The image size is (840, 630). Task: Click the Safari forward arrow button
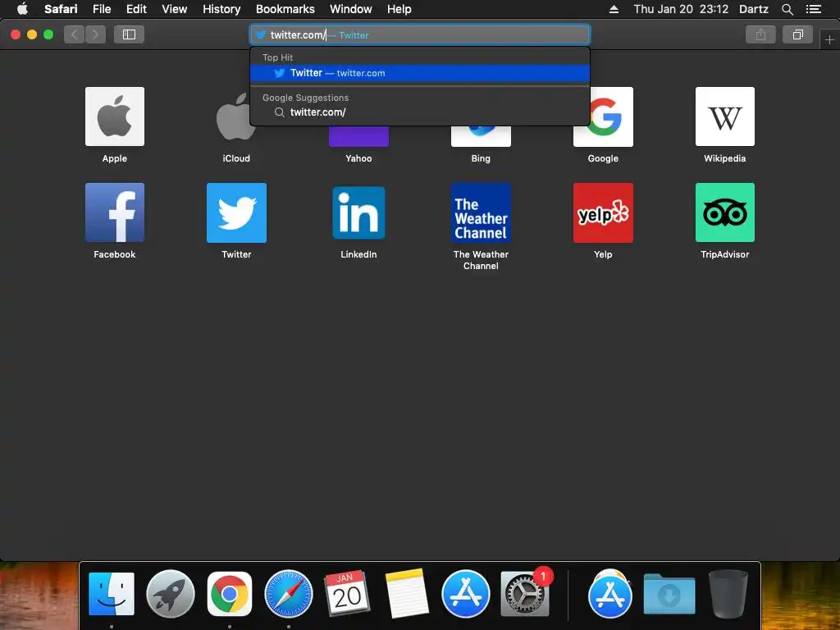tap(95, 34)
